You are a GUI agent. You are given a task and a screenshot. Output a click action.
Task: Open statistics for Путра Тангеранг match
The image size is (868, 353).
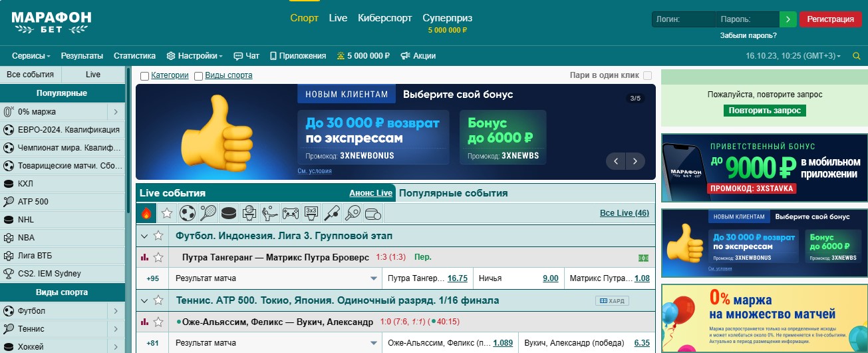tap(144, 257)
